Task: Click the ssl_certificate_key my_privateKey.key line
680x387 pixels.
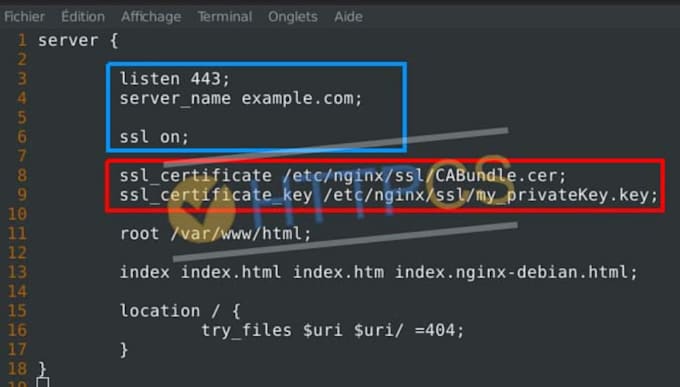Action: tap(389, 195)
